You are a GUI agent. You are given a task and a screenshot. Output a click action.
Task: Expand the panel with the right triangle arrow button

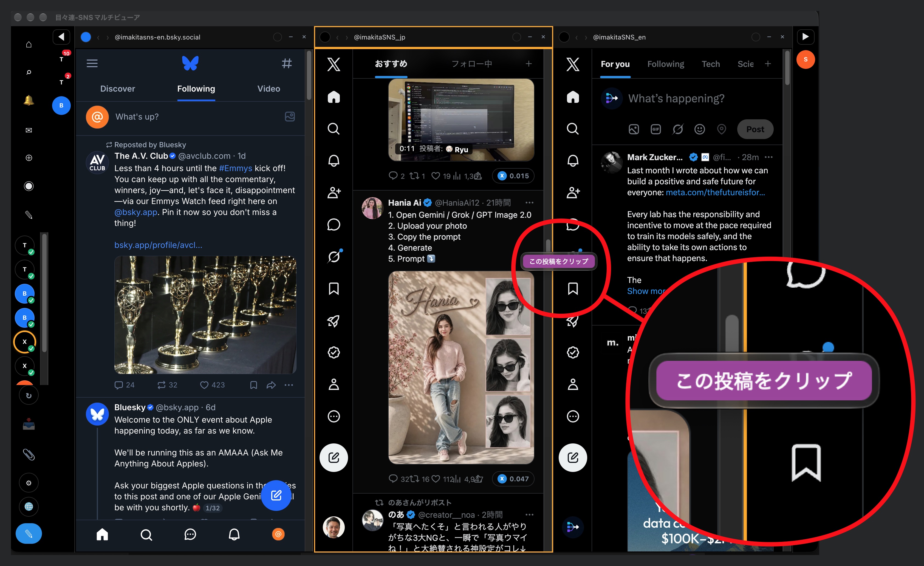(805, 37)
